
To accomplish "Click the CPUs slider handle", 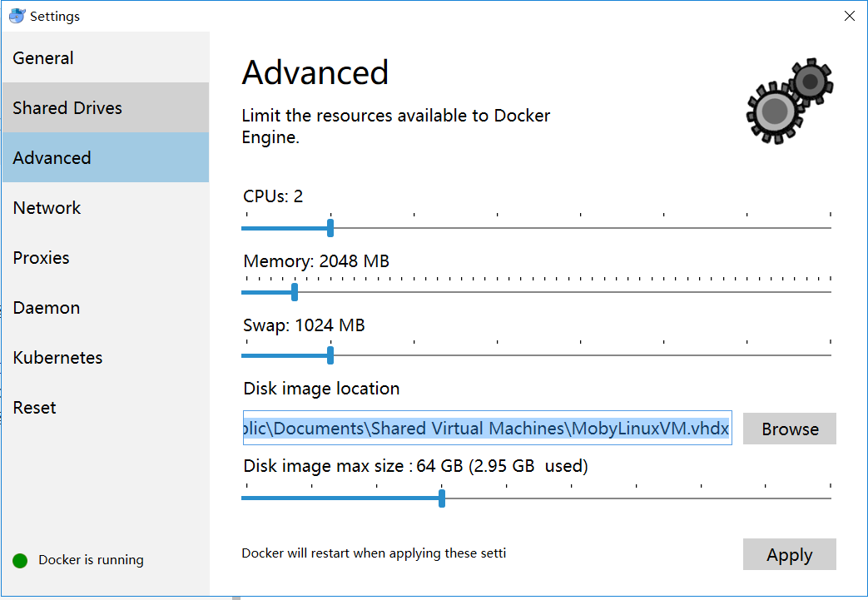I will [x=330, y=226].
